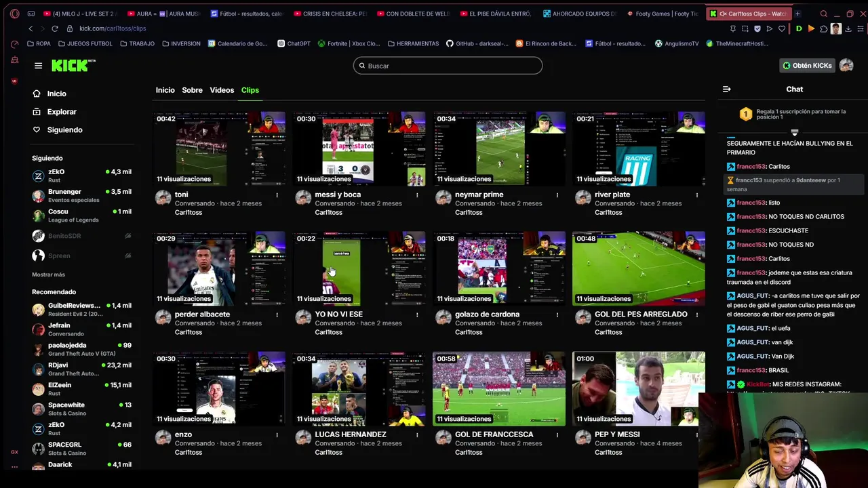868x488 pixels.
Task: Open three-dot menu for GOL DE FRANCCESCA clip
Action: tap(557, 435)
